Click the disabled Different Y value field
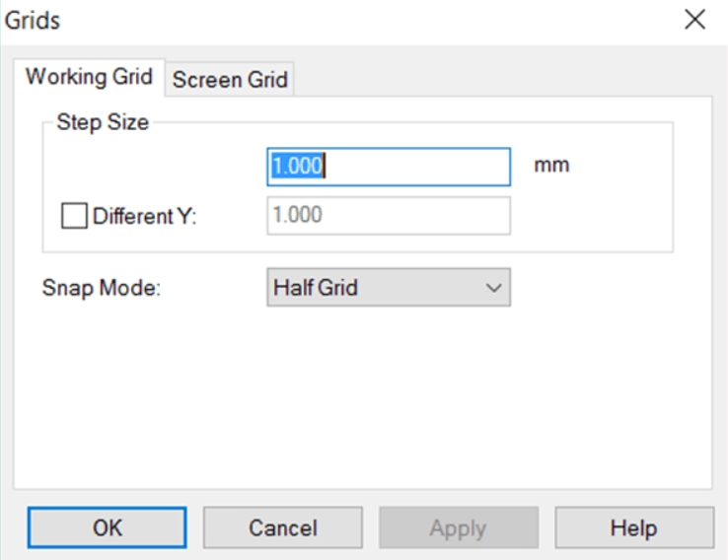The image size is (728, 560). click(389, 216)
